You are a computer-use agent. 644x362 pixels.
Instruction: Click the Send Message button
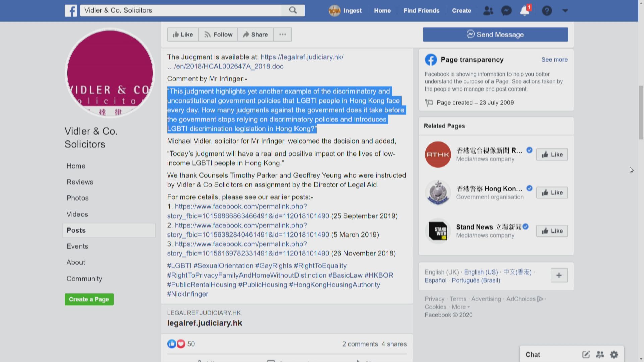tap(495, 35)
